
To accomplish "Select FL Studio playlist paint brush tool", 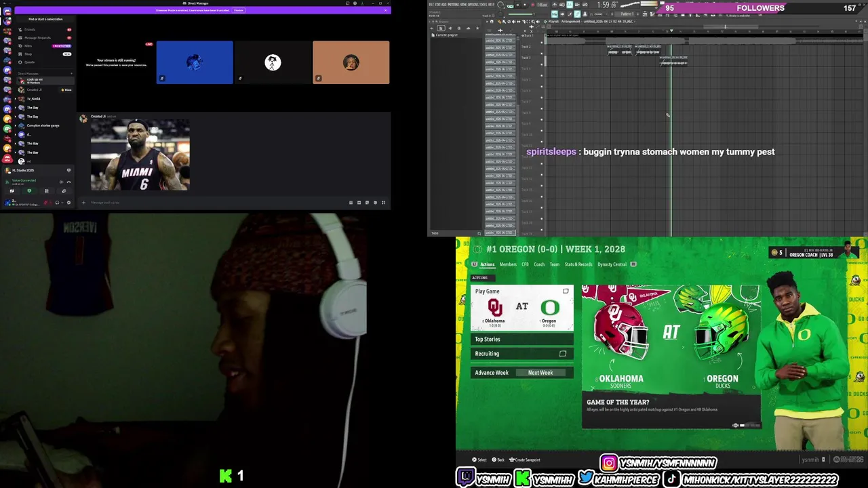I will [x=504, y=22].
